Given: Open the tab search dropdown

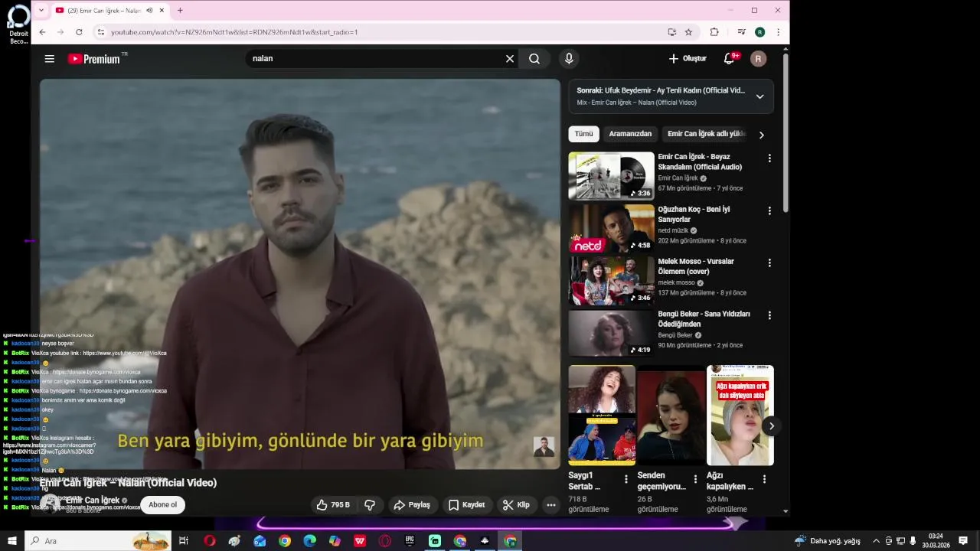Looking at the screenshot, I should coord(41,11).
